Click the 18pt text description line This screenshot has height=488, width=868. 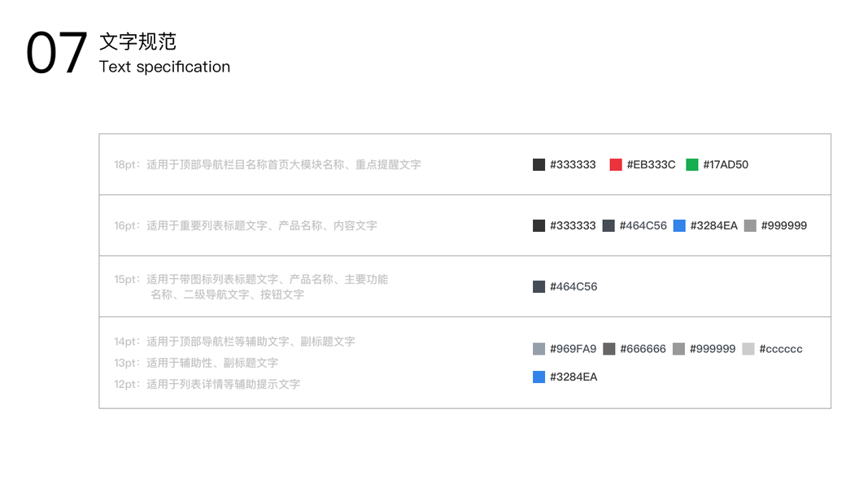[x=268, y=164]
